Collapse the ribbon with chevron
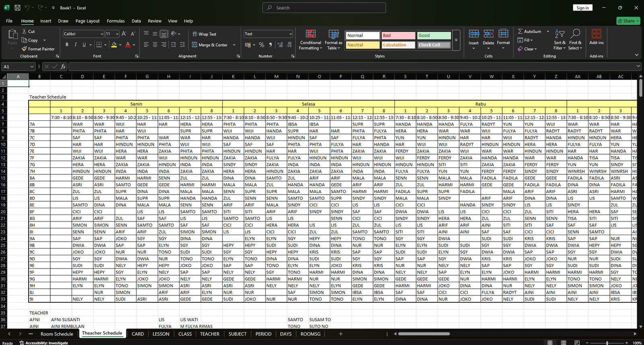Image resolution: width=644 pixels, height=345 pixels. coord(636,55)
